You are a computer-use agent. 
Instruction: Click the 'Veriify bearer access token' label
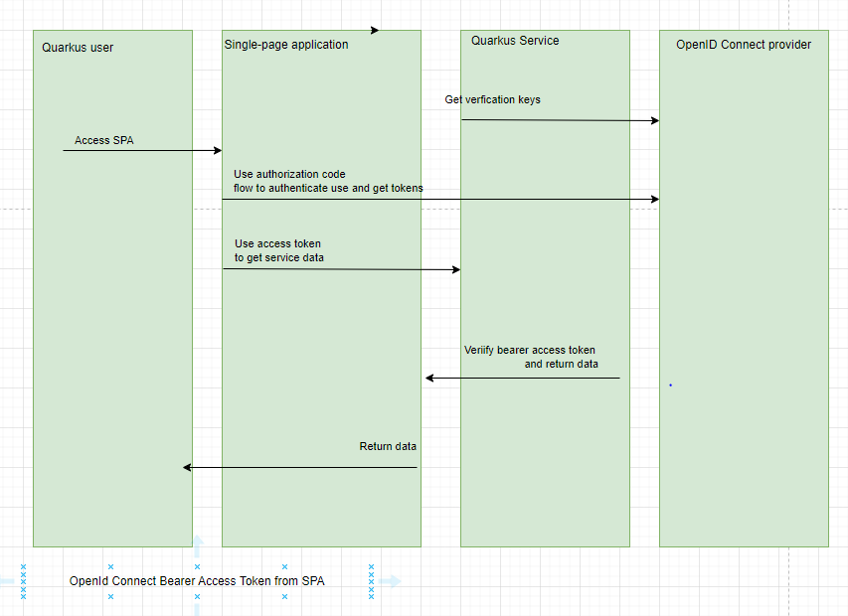pos(531,357)
